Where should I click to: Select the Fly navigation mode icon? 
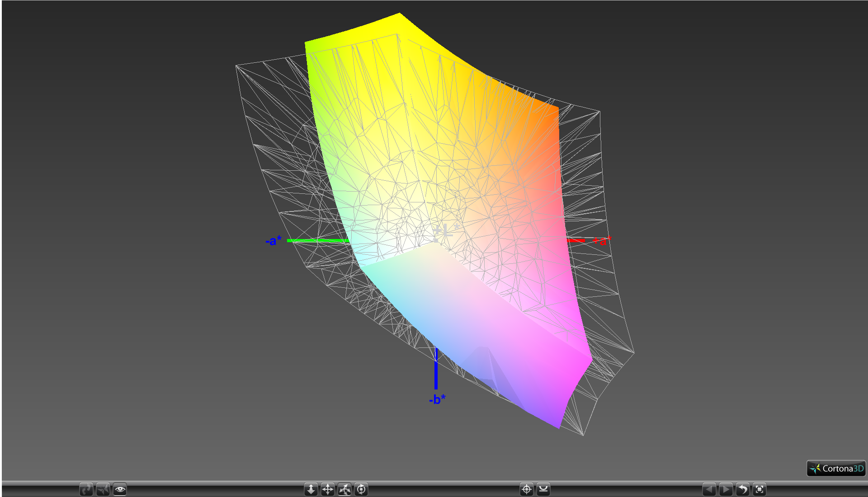103,489
